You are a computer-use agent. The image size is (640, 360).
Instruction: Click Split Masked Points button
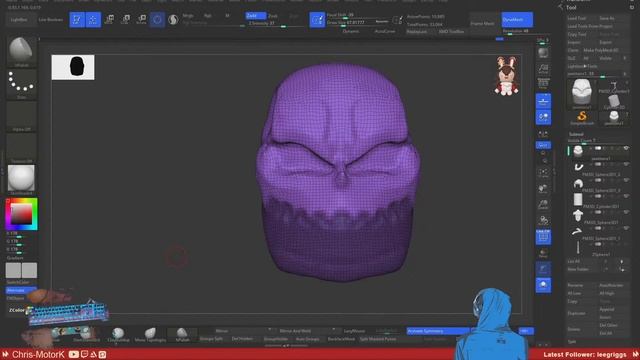[x=378, y=339]
